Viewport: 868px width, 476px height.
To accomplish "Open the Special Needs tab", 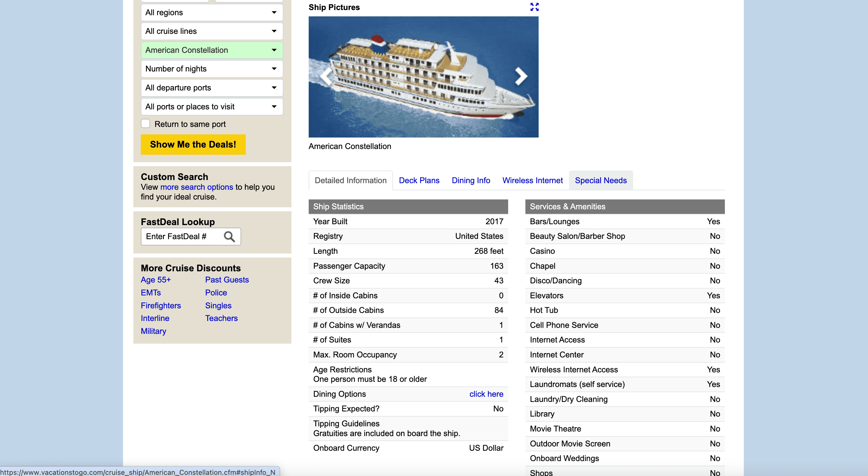I will [x=600, y=180].
